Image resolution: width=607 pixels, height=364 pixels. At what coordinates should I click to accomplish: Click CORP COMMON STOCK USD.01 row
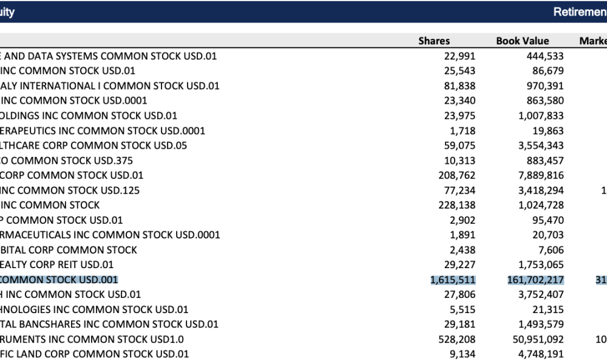tap(72, 175)
